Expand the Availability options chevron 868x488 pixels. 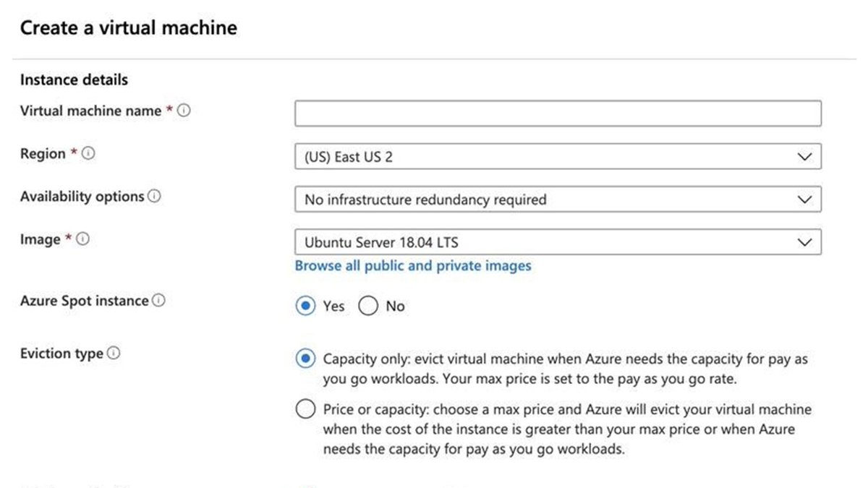(x=805, y=199)
